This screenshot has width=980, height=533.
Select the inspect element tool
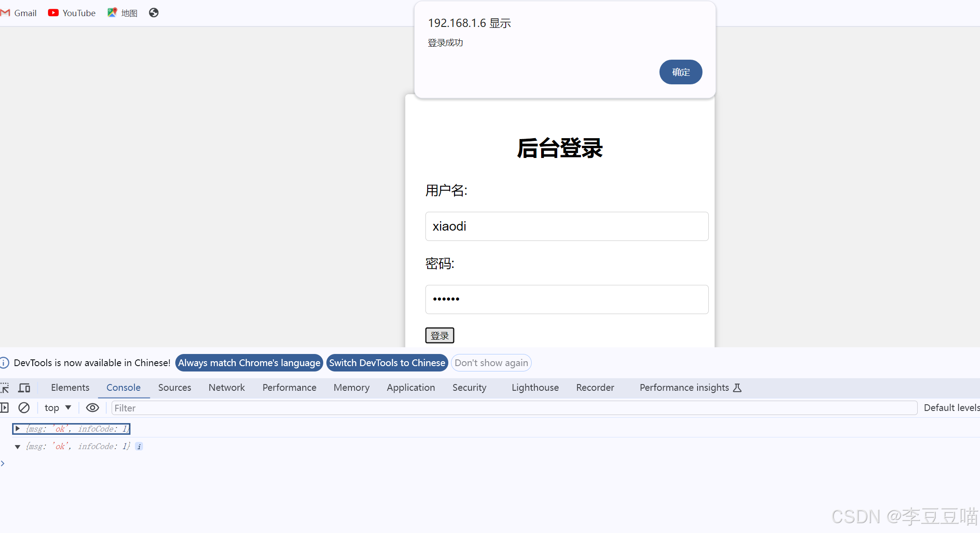[x=5, y=388]
